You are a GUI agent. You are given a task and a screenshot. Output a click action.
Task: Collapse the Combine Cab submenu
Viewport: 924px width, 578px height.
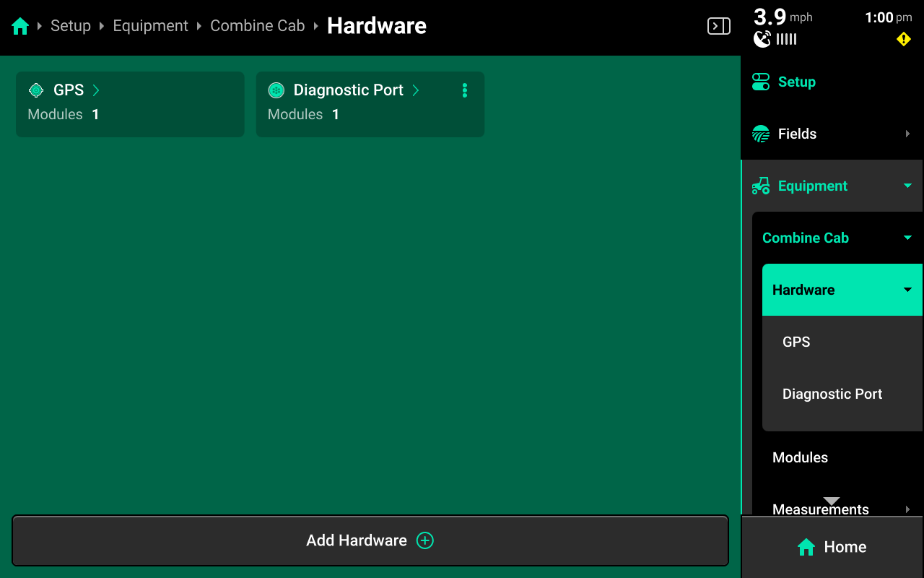(907, 238)
